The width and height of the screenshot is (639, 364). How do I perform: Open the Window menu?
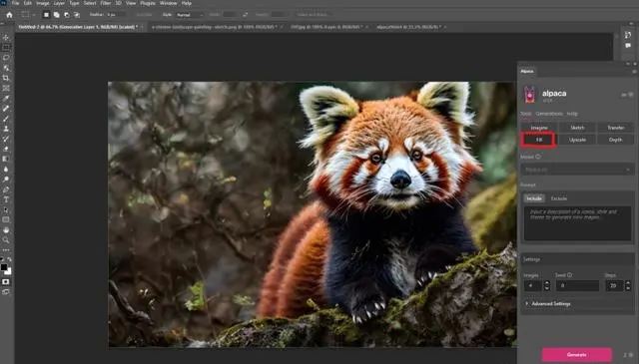click(x=169, y=3)
